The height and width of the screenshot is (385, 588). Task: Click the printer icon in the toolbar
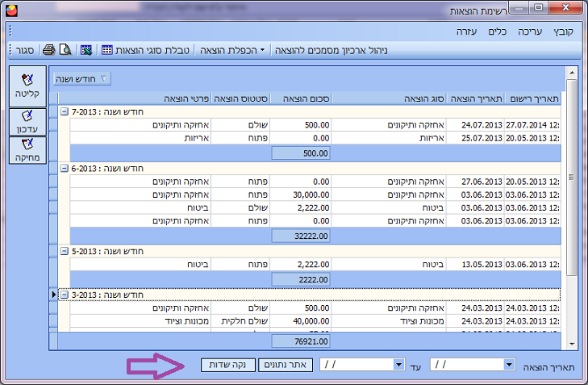click(x=48, y=50)
